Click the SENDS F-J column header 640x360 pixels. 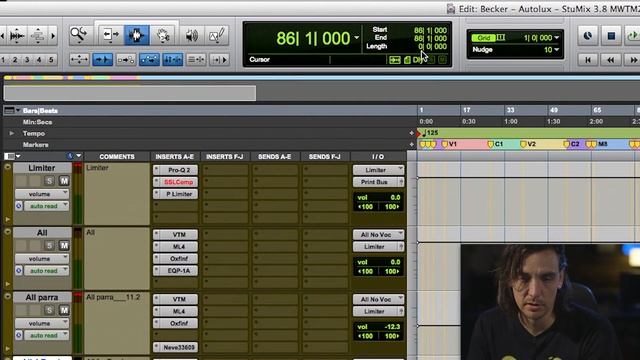324,157
